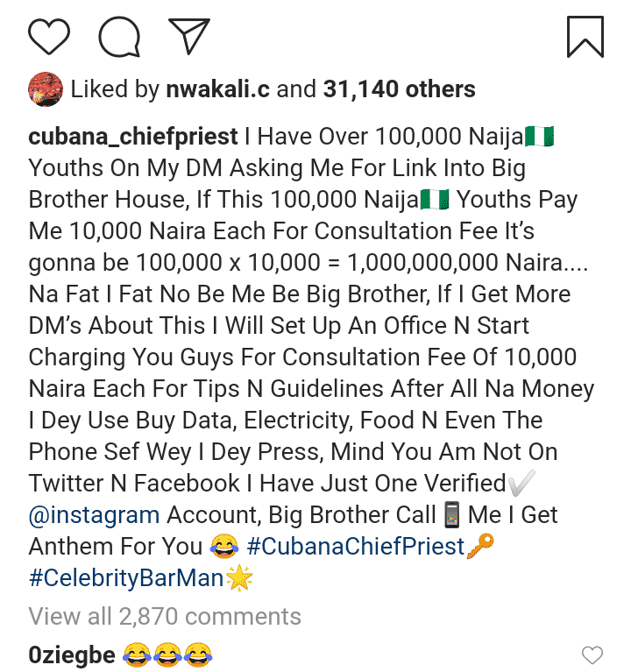Open the liker's profile picture thumbnail
This screenshot has height=672, width=631.
(45, 88)
